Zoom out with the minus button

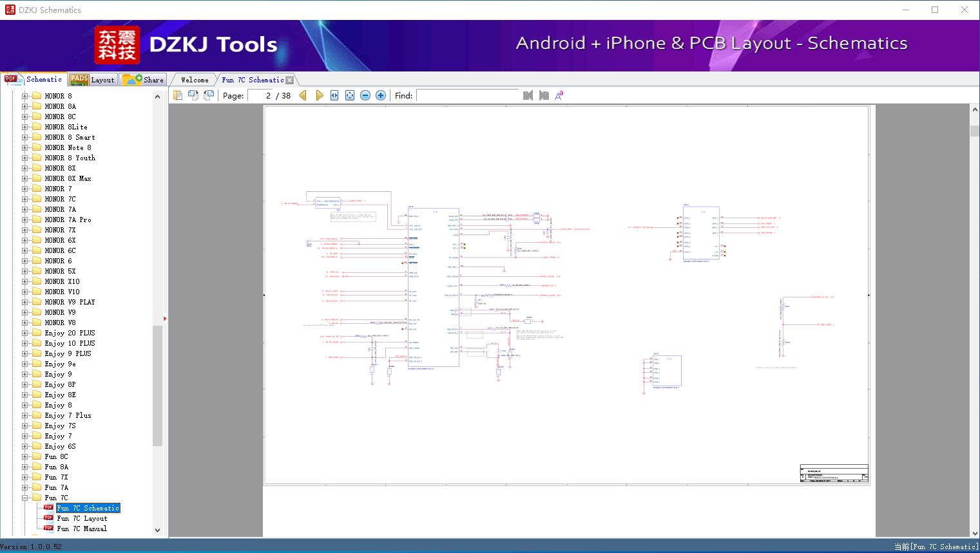[365, 95]
